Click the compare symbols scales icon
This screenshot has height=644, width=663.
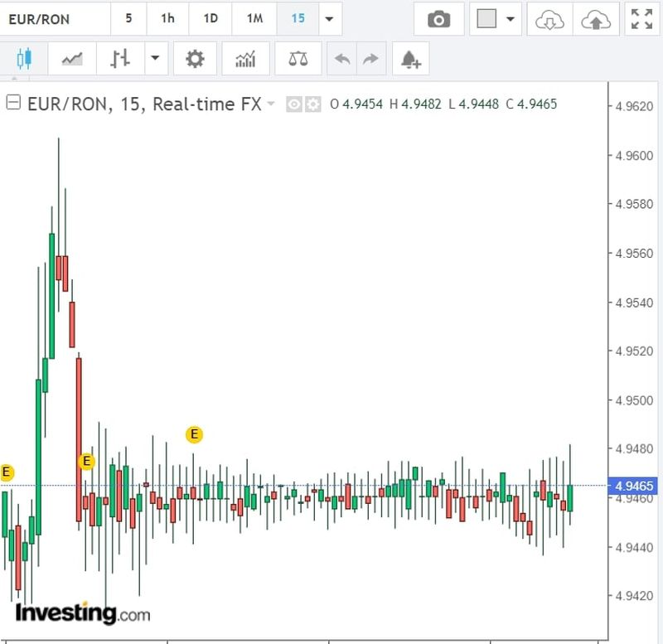point(297,59)
